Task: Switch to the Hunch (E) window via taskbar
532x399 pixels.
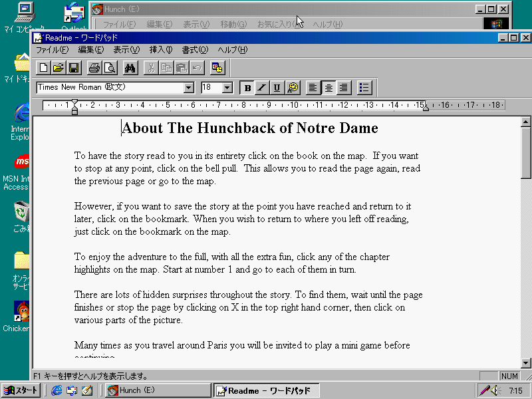Action: [158, 390]
